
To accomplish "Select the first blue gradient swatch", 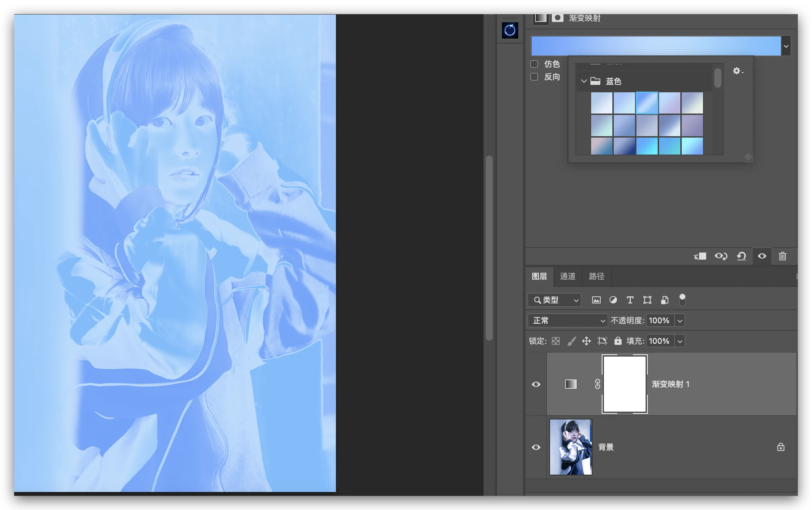I will click(601, 103).
